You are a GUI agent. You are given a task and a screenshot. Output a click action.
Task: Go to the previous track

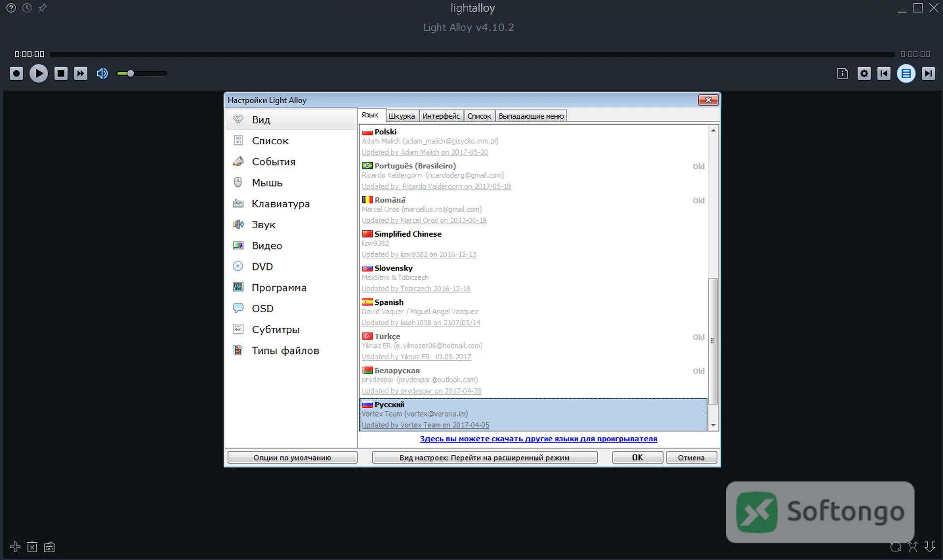[884, 74]
